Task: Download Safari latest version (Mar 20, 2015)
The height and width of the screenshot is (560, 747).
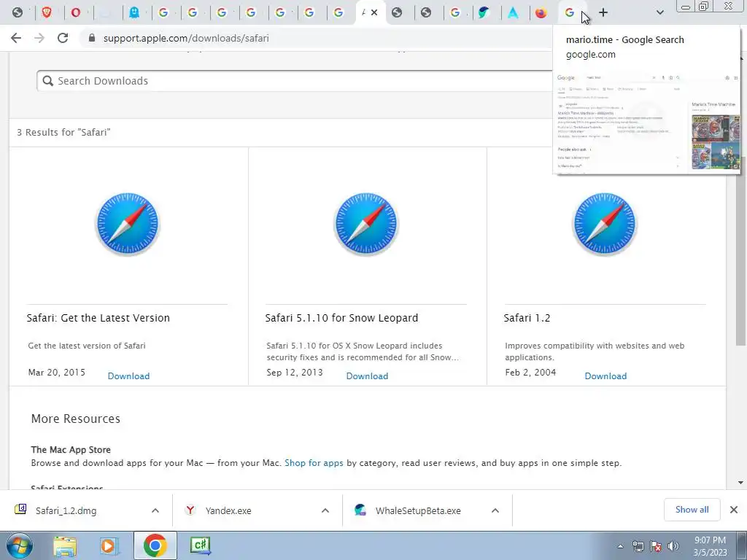Action: [128, 376]
